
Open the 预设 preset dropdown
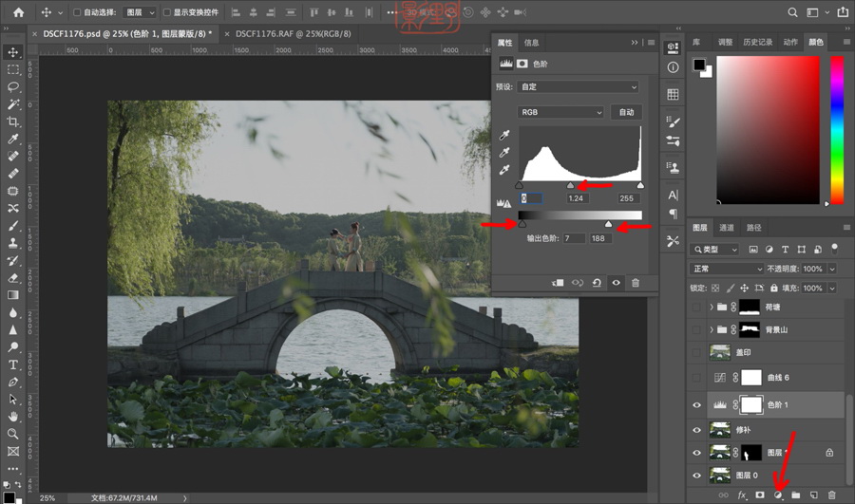(578, 86)
